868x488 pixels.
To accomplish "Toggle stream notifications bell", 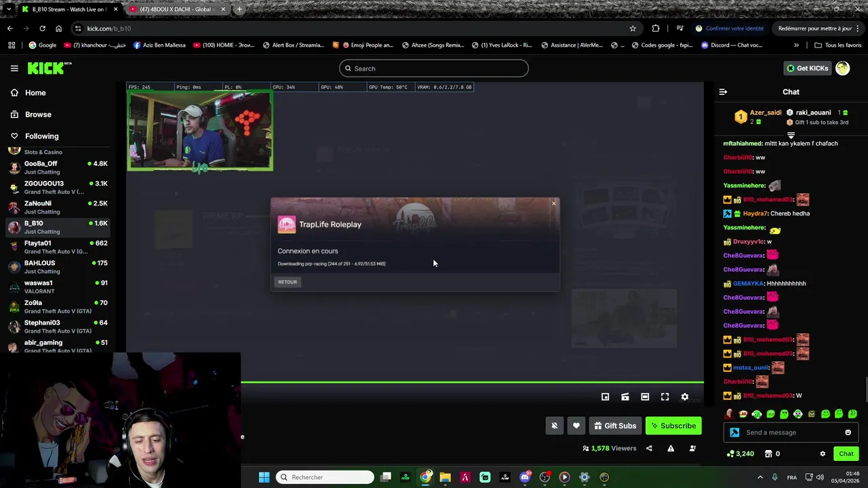I will point(554,426).
